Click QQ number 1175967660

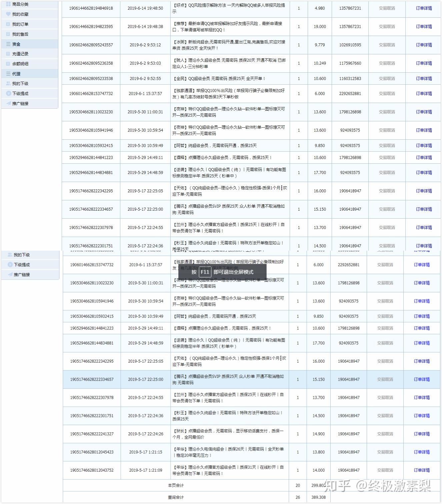point(350,63)
